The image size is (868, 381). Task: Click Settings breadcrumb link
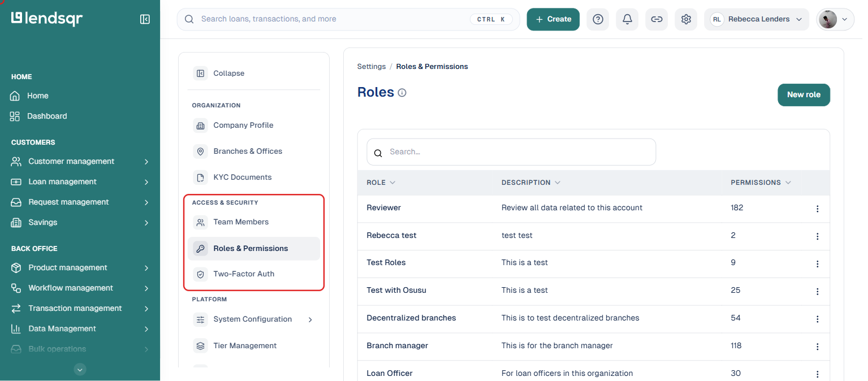coord(372,67)
